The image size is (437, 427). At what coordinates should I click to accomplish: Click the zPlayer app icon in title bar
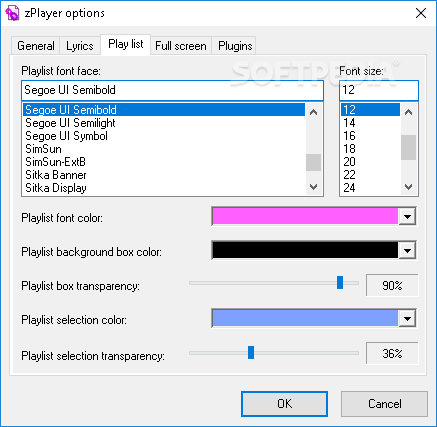point(12,13)
